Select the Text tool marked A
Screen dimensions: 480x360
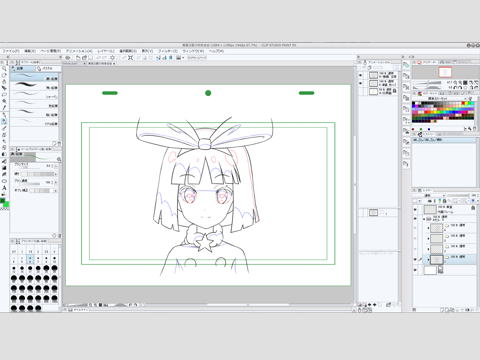pyautogui.click(x=4, y=188)
